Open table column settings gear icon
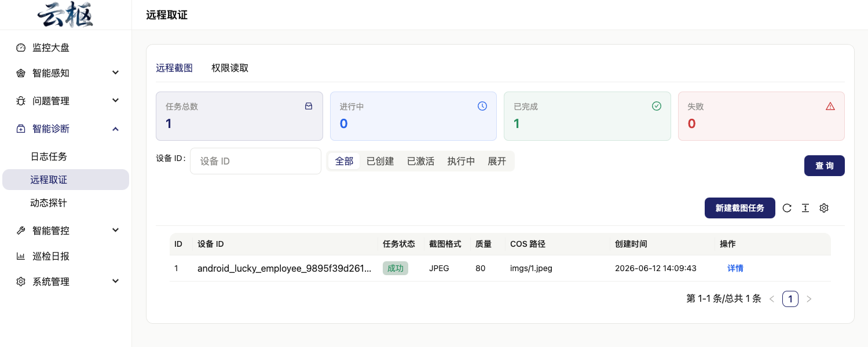 [x=824, y=208]
